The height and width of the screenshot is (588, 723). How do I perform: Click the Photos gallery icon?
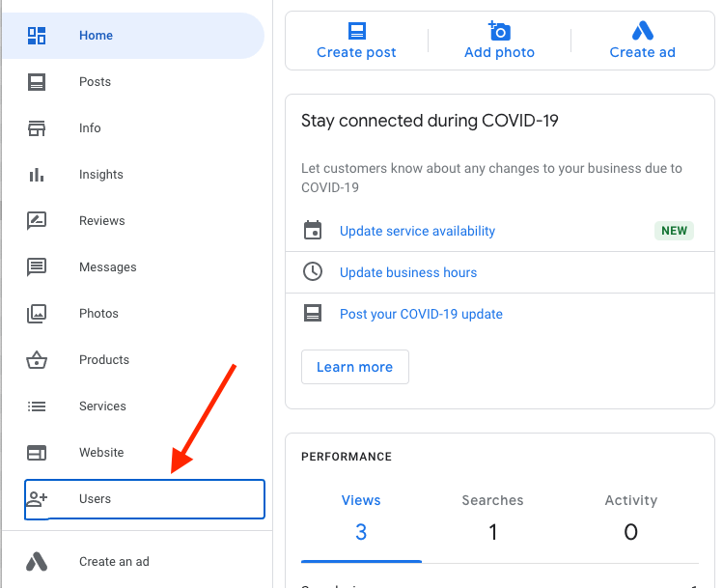click(x=37, y=314)
